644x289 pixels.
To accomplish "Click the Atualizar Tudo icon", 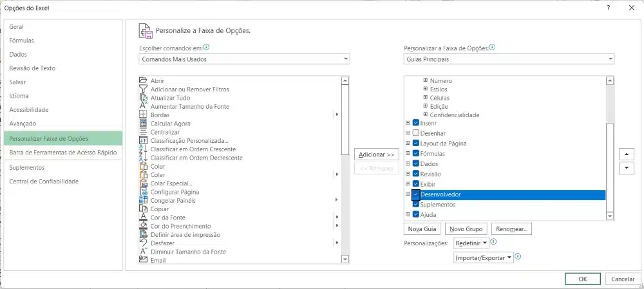I will point(144,98).
